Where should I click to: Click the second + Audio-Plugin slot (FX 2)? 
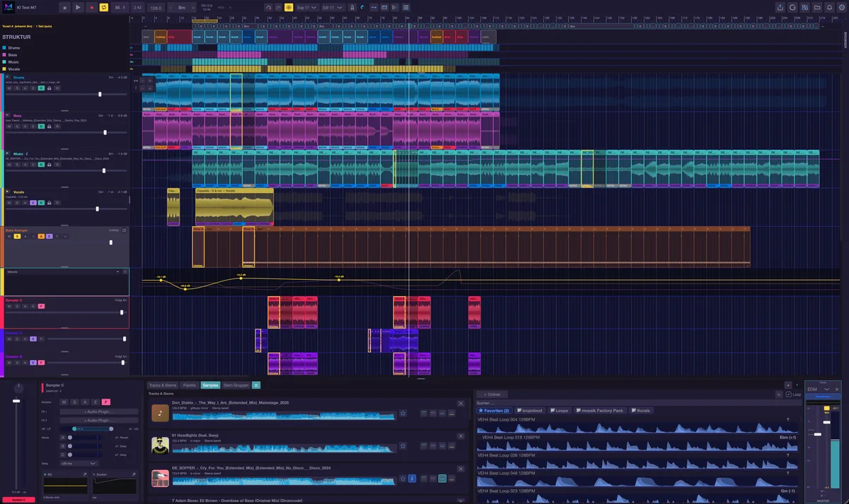point(99,420)
